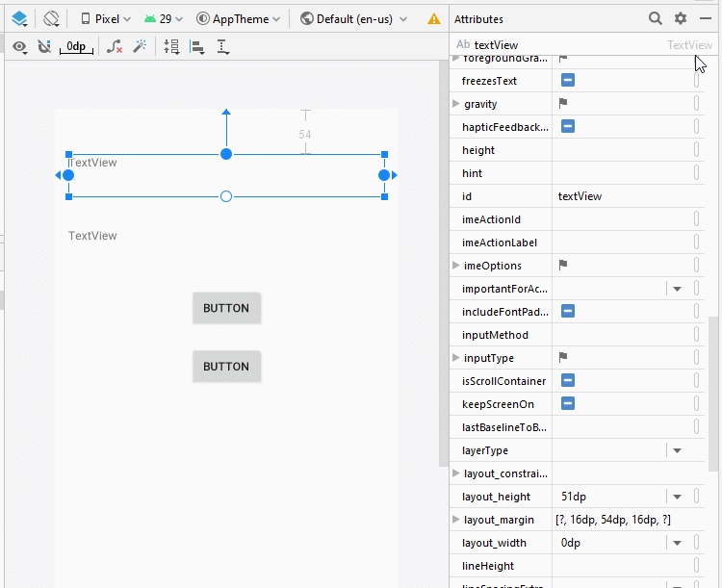Click the imeActionLabel value field
Screen dimensions: 722x588
623,243
